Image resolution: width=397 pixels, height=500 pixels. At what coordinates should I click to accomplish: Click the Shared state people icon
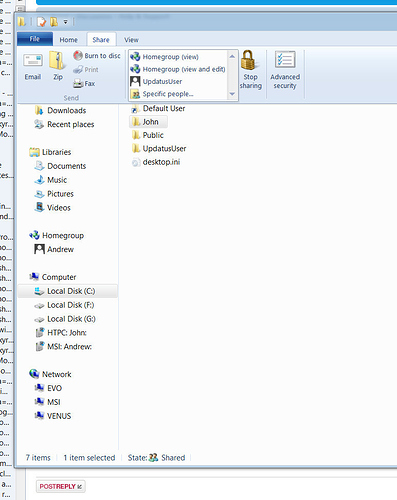point(153,458)
